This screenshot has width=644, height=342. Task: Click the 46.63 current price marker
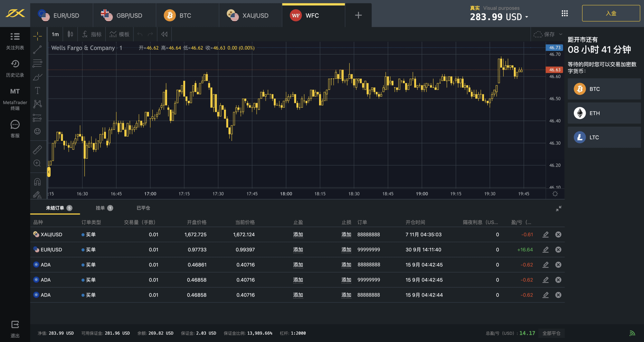[x=554, y=70]
